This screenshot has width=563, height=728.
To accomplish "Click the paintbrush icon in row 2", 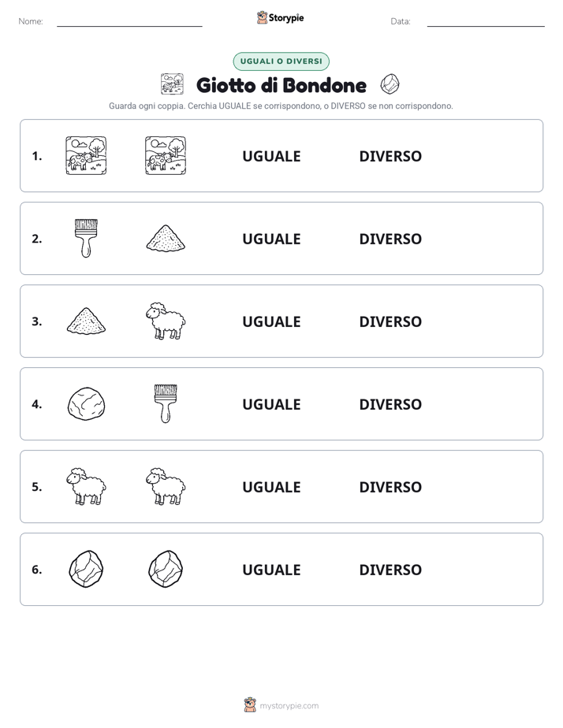I will point(86,238).
